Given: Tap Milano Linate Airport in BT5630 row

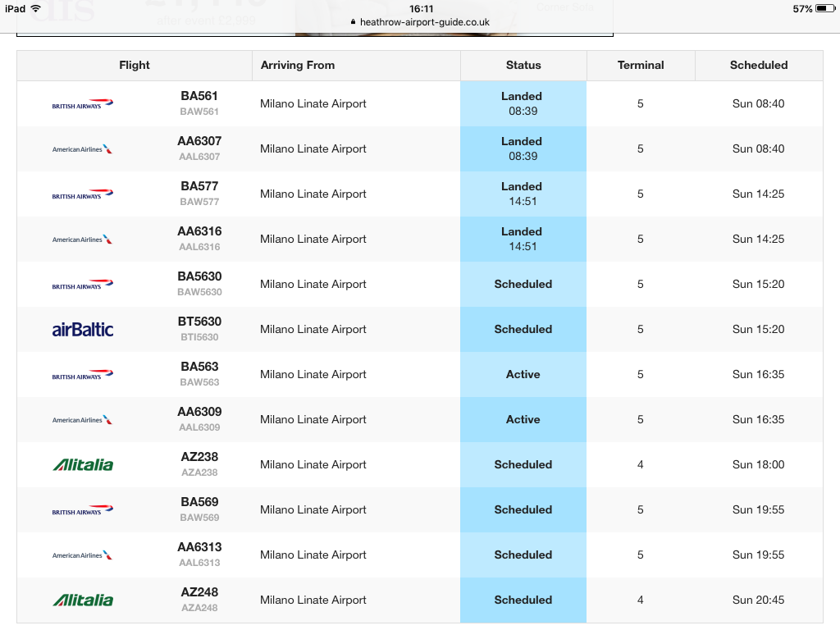Looking at the screenshot, I should [x=313, y=329].
